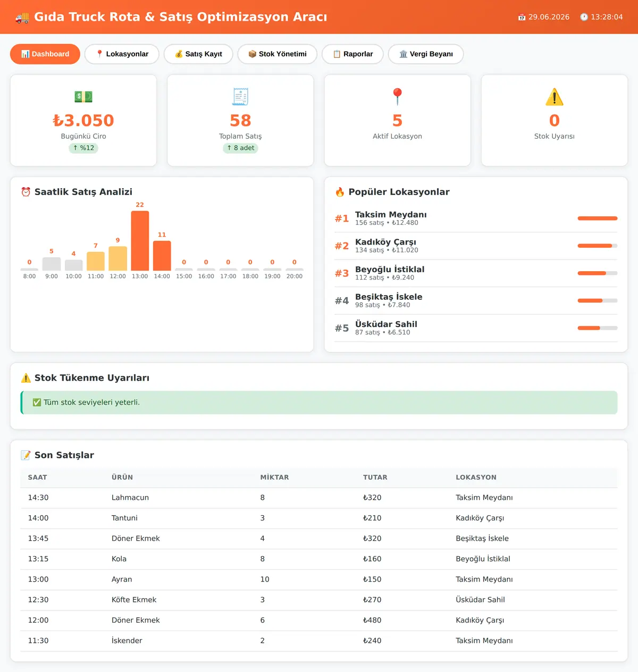Select the İskender sale row
The height and width of the screenshot is (672, 638).
319,641
